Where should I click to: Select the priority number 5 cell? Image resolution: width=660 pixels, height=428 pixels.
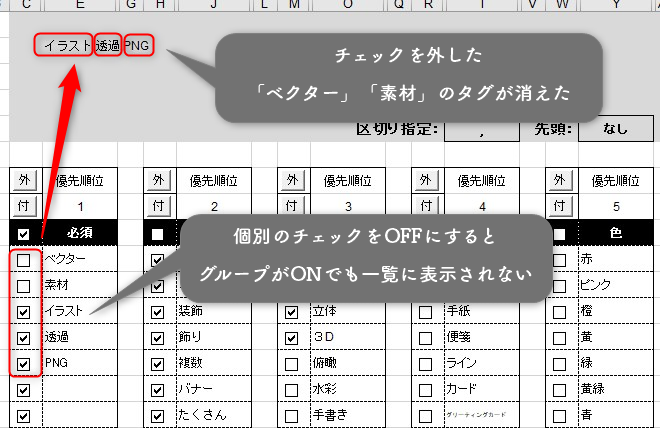616,206
